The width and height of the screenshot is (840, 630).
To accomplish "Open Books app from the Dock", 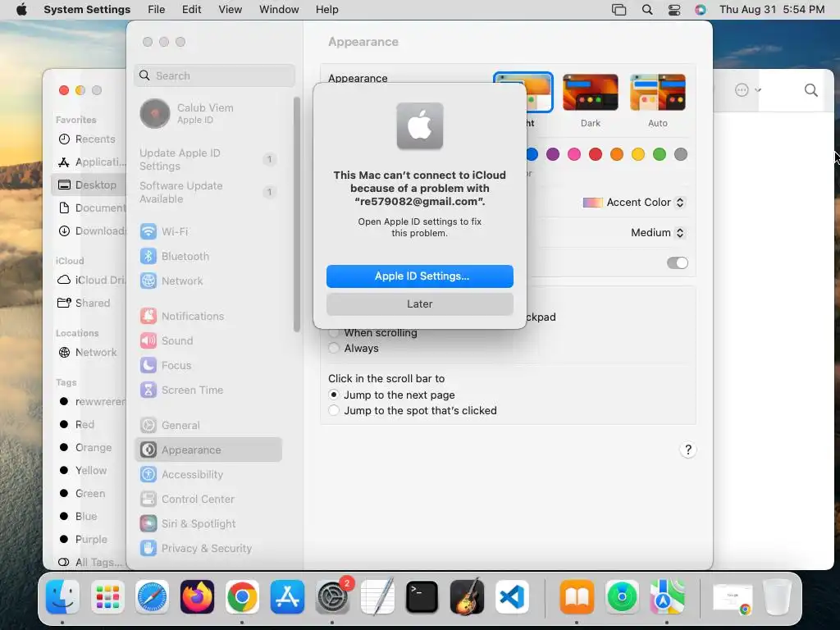I will click(x=577, y=597).
